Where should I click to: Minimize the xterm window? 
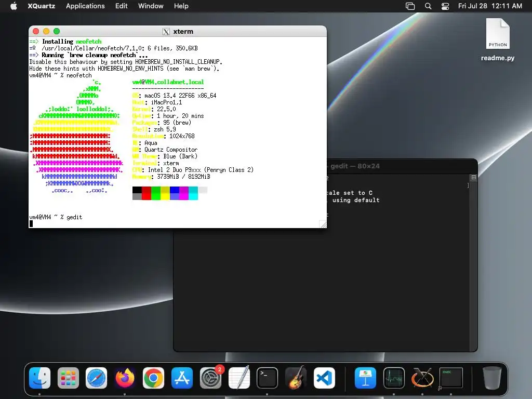click(46, 31)
